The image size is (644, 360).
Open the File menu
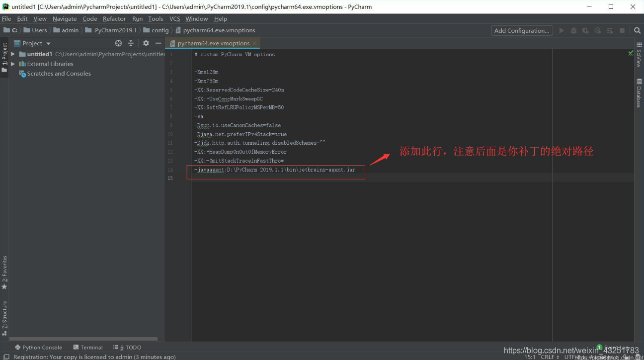click(x=6, y=18)
